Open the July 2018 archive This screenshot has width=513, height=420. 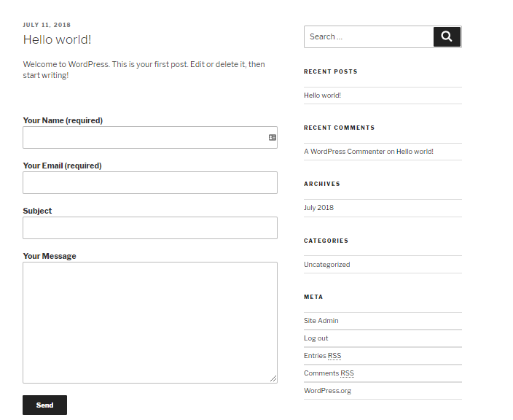tap(318, 208)
